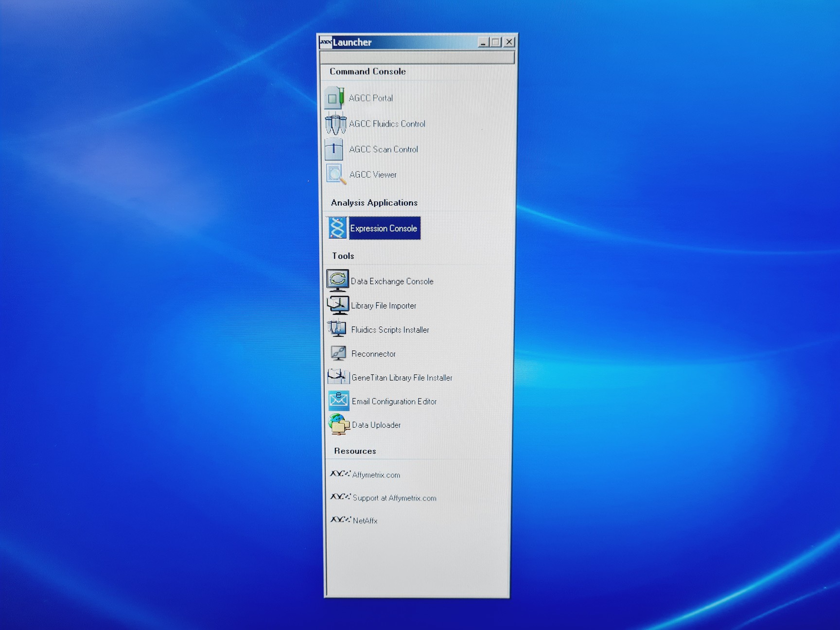This screenshot has width=840, height=630.
Task: Click the Launcher title bar app icon
Action: click(x=325, y=43)
